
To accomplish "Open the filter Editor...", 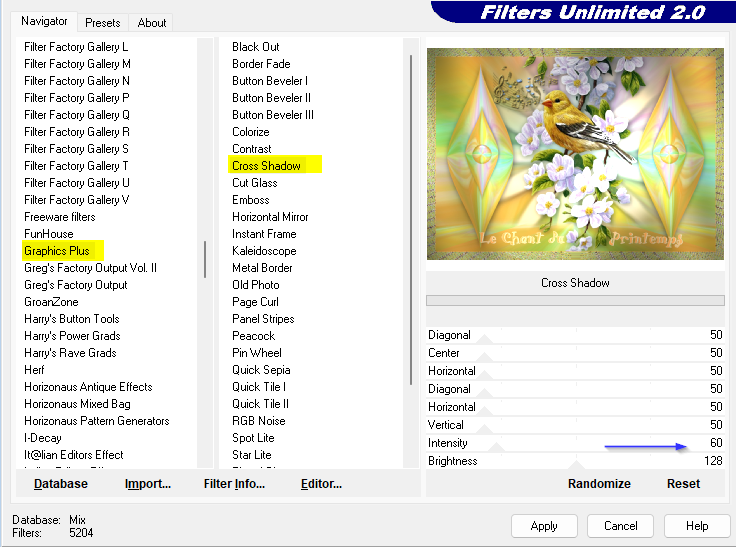I will (x=321, y=484).
